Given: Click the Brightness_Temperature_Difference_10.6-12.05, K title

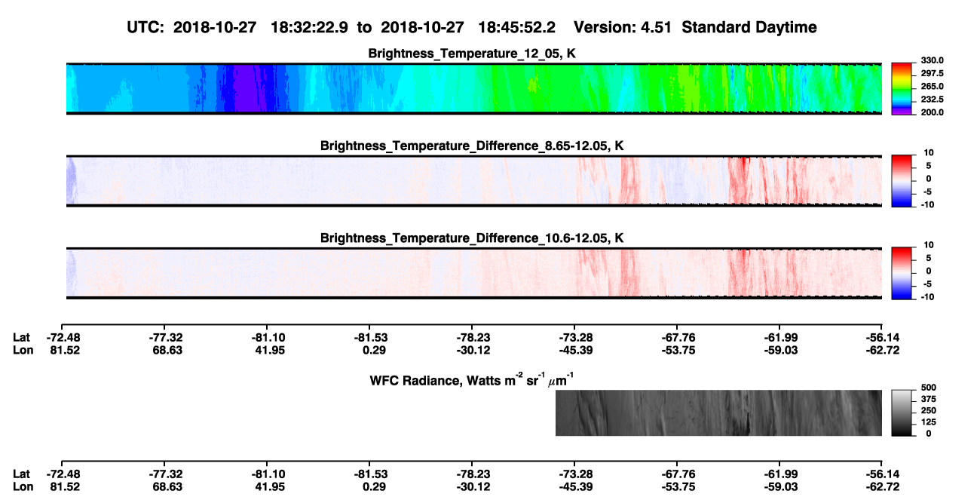Looking at the screenshot, I should coord(473,238).
